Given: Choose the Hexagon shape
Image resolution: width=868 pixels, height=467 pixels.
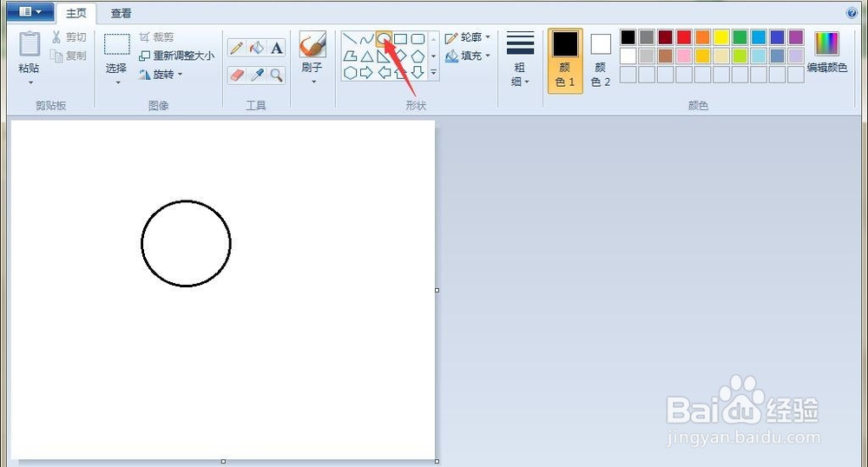Looking at the screenshot, I should coord(349,73).
